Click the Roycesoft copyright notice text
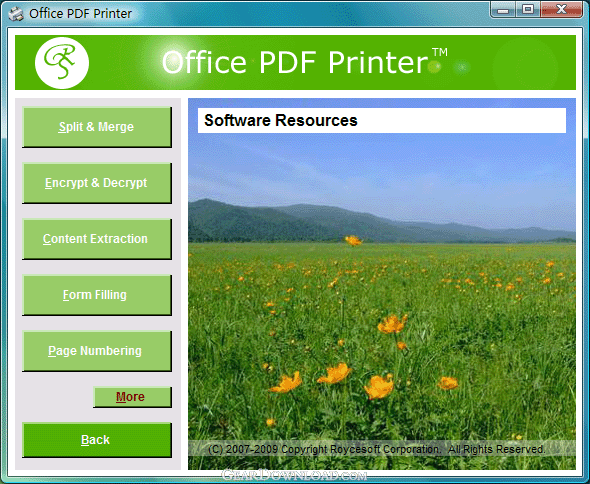Image resolution: width=590 pixels, height=484 pixels. (x=376, y=449)
